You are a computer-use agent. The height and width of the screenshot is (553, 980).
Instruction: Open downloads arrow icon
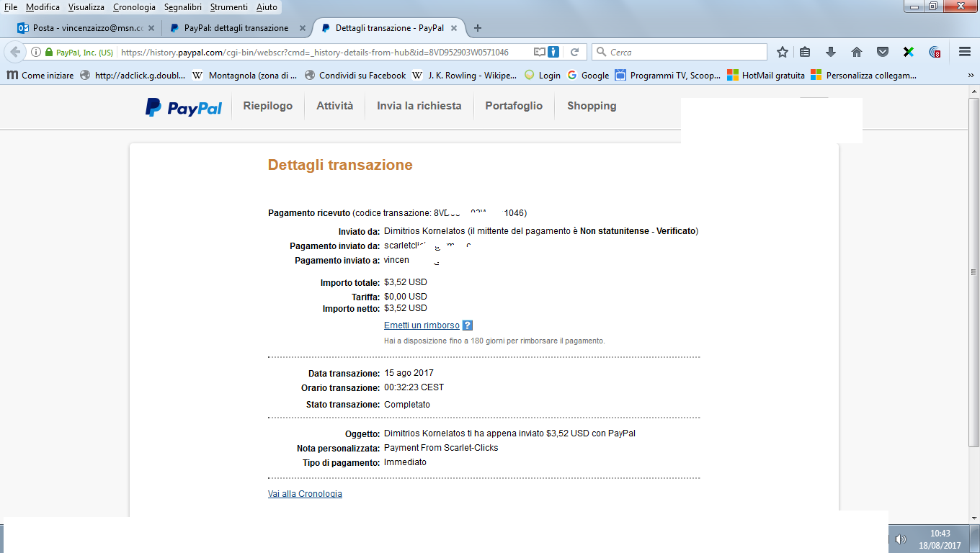pyautogui.click(x=831, y=52)
